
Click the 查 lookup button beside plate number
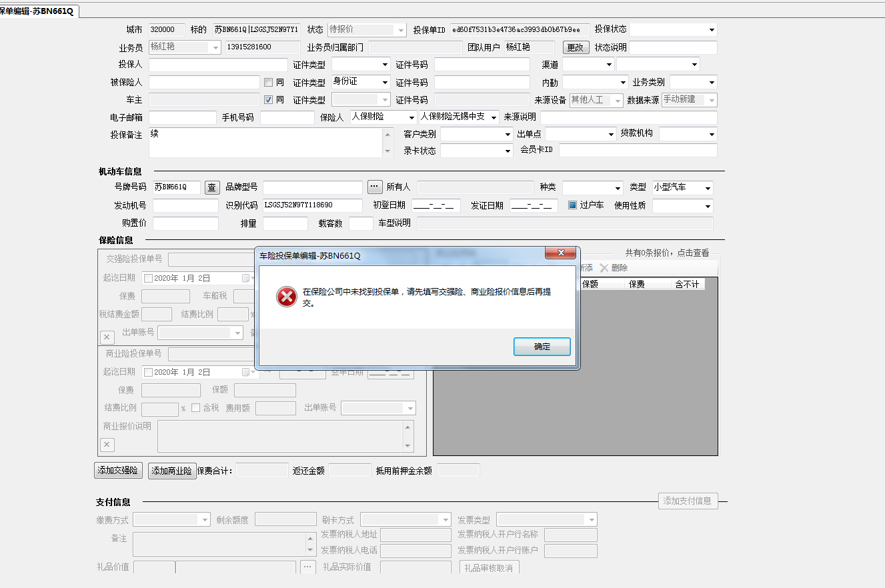point(212,188)
